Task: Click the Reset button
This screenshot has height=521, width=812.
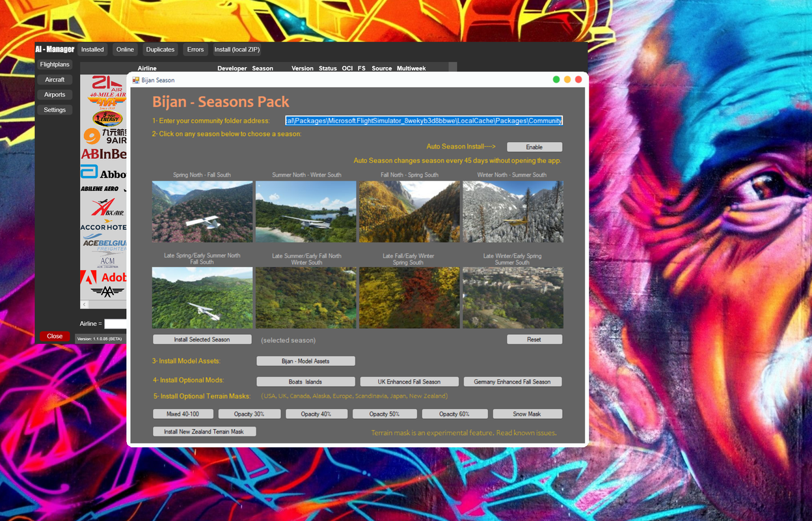Action: [x=534, y=339]
